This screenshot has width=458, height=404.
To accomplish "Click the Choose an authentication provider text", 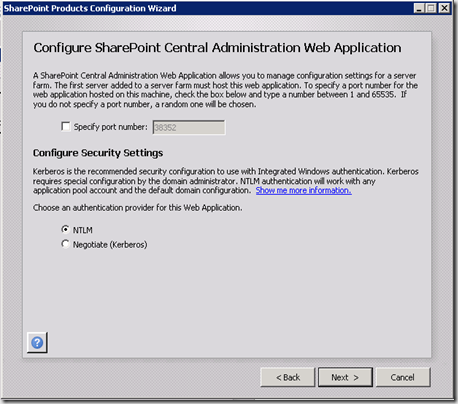I will pos(137,208).
